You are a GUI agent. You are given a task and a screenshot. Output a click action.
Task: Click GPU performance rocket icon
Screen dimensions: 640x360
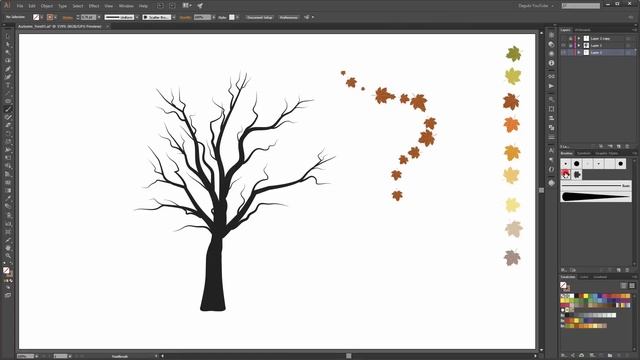tap(200, 6)
